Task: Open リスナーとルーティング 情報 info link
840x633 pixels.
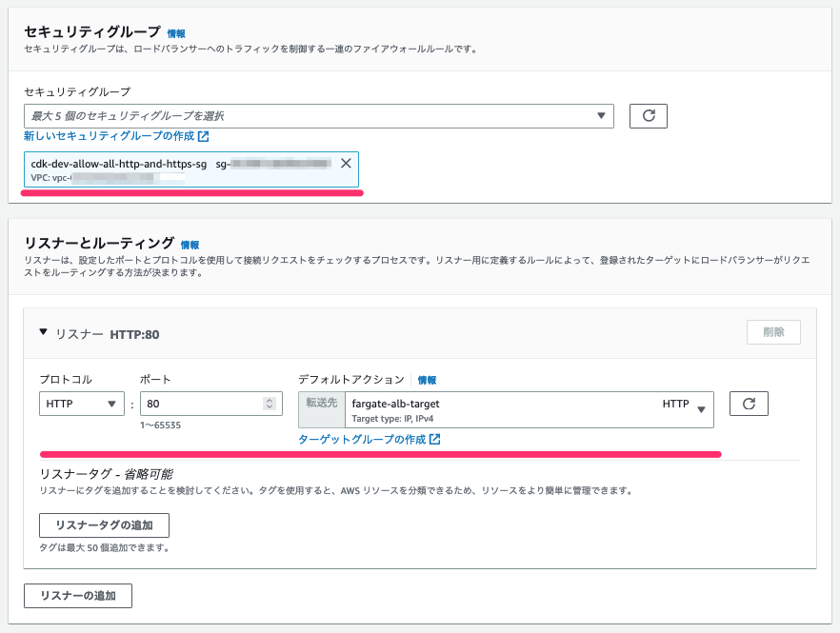Action: 190,246
